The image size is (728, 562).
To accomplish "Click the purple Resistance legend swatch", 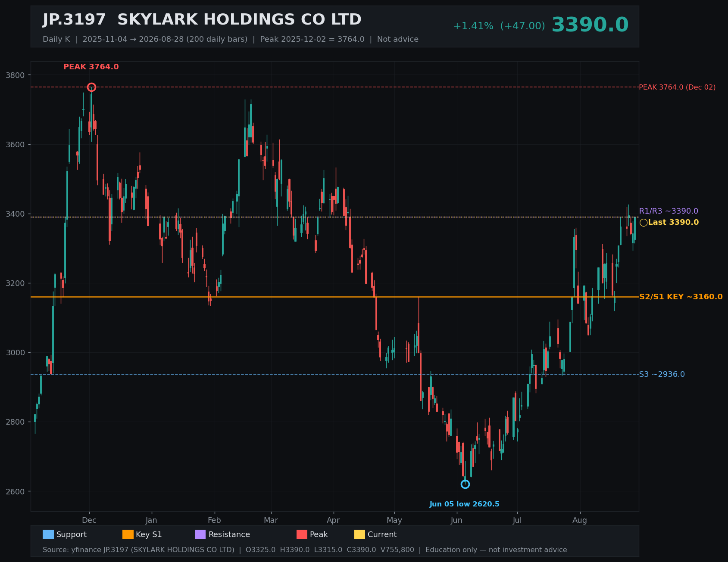I will click(x=200, y=534).
